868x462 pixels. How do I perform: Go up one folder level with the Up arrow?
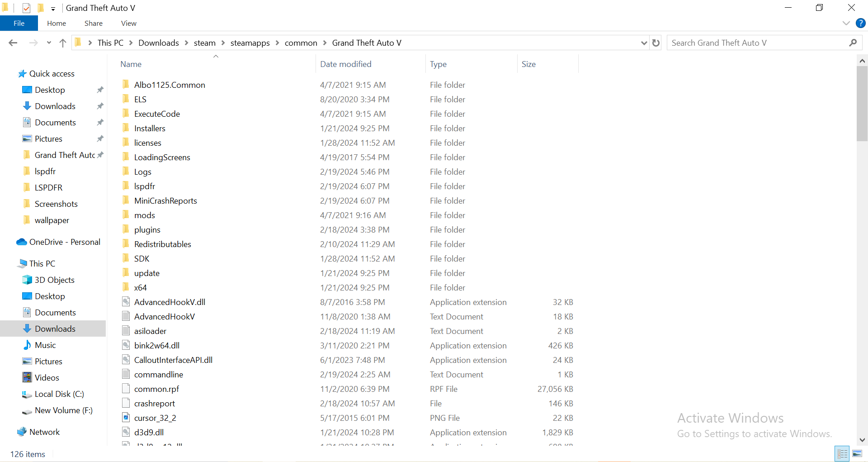pos(63,43)
